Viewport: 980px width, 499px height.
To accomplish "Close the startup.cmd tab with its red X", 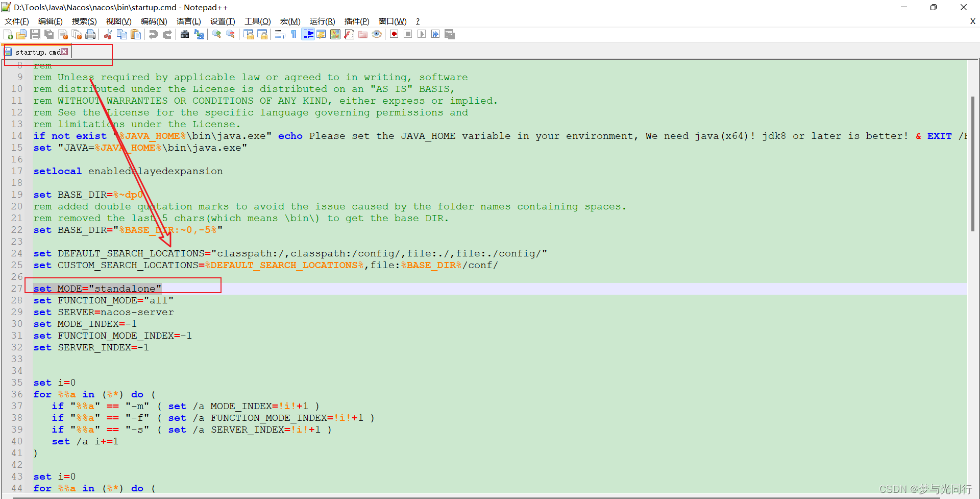I will 65,52.
